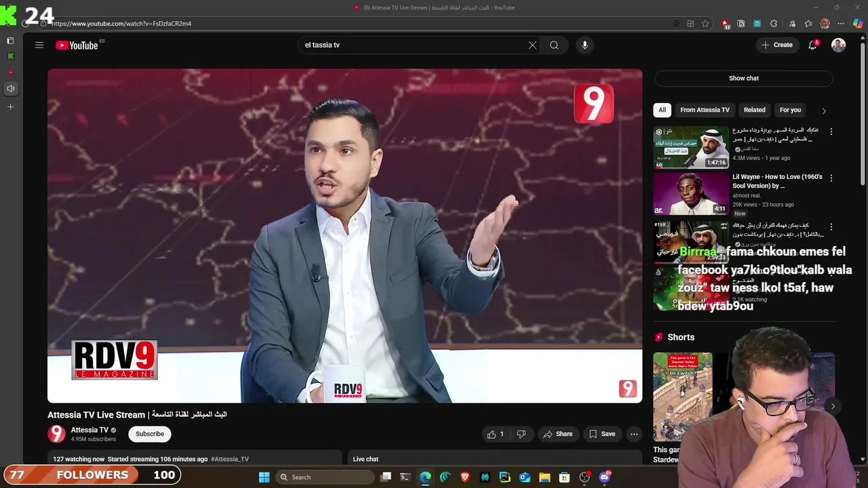Open the Windows Start menu
868x488 pixels.
(x=264, y=477)
